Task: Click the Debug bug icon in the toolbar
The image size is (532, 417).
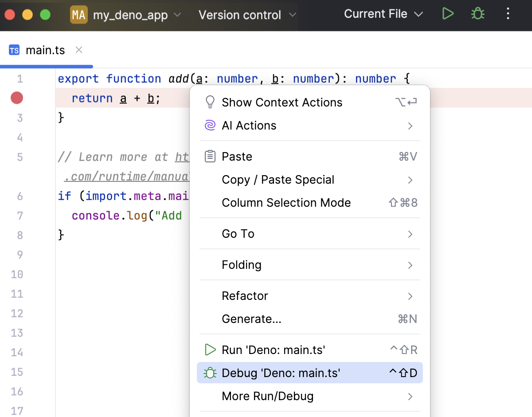Action: click(477, 14)
